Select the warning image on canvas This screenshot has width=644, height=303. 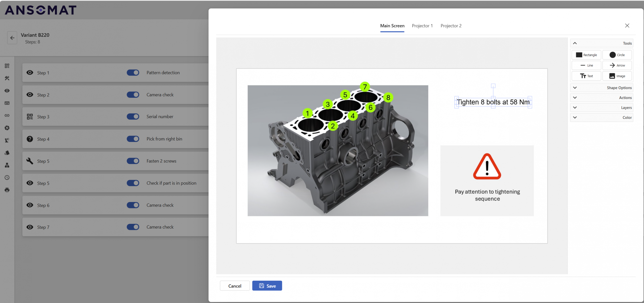[x=487, y=167]
